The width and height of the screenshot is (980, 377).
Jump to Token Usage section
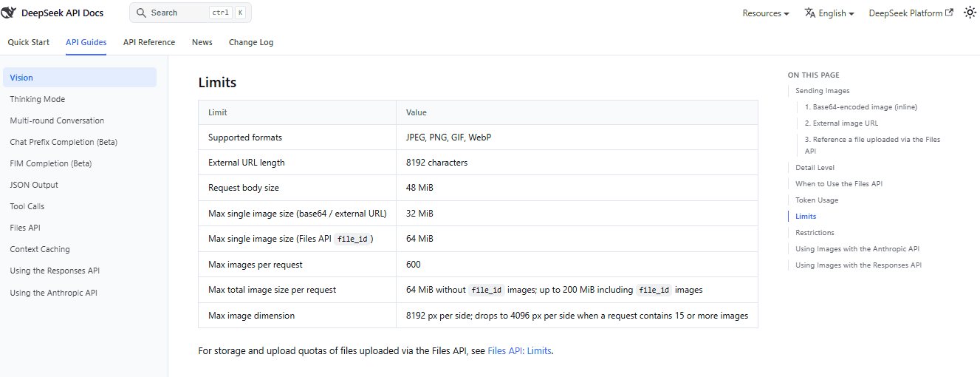[x=817, y=200]
